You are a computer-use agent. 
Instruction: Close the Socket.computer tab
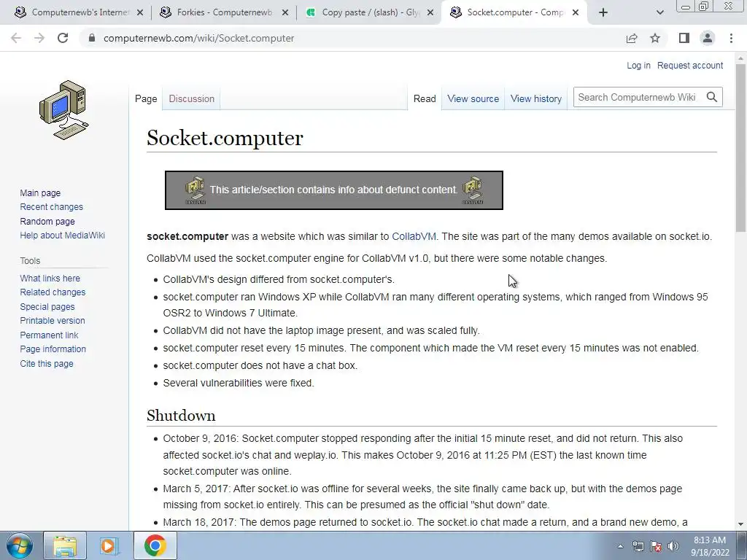576,12
